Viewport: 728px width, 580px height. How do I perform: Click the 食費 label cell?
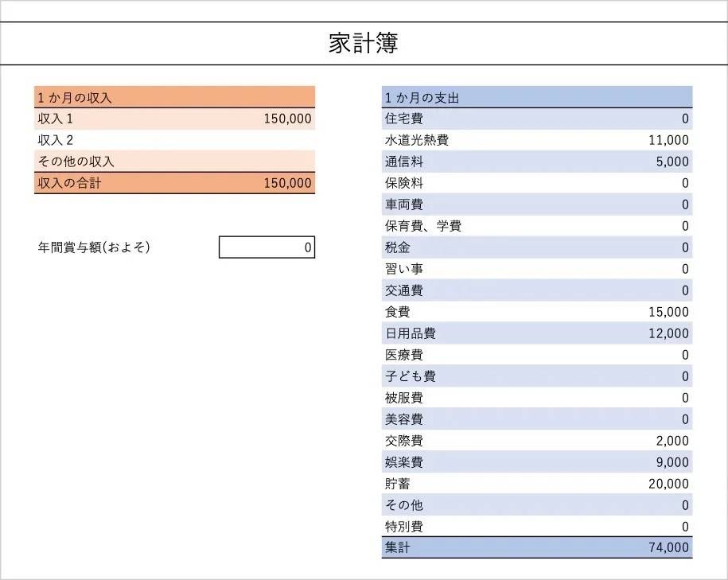[x=398, y=312]
